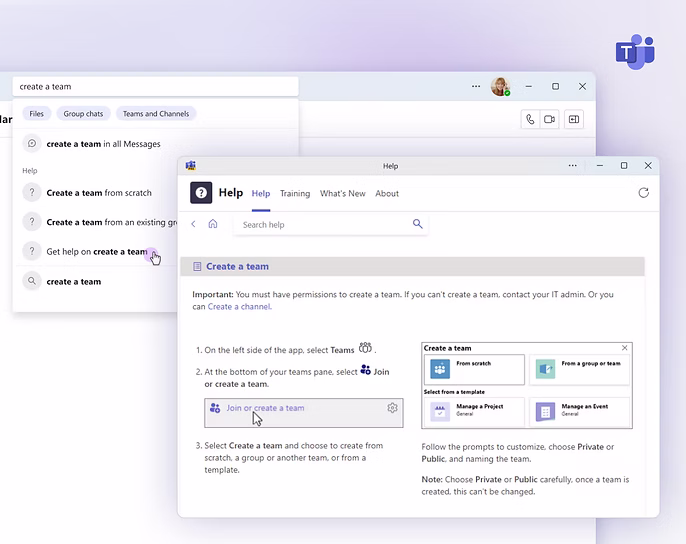
Task: Filter results by Group chats
Action: coord(83,114)
